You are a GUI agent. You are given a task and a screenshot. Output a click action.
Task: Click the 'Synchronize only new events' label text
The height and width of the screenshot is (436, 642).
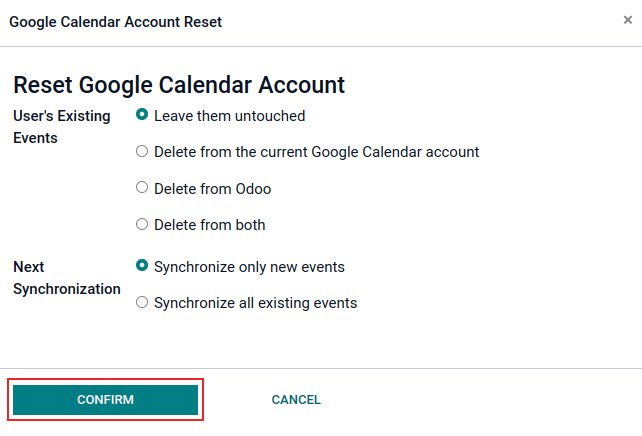[249, 267]
